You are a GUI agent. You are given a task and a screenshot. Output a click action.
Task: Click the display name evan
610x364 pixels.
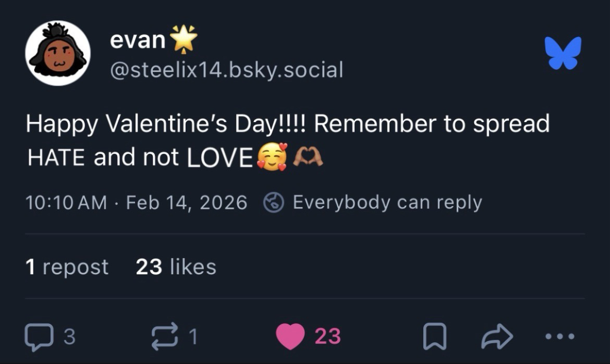point(138,41)
